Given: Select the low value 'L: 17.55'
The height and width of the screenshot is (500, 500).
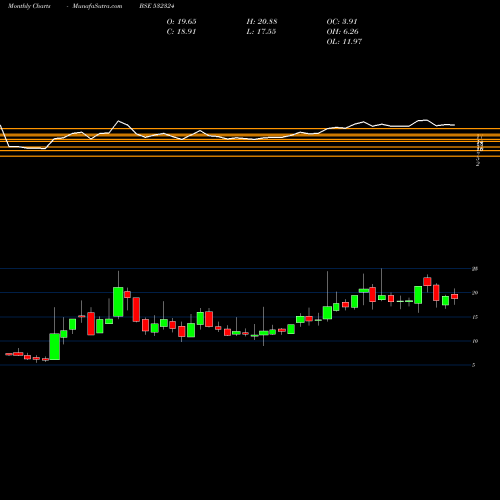Looking at the screenshot, I should pyautogui.click(x=261, y=32).
